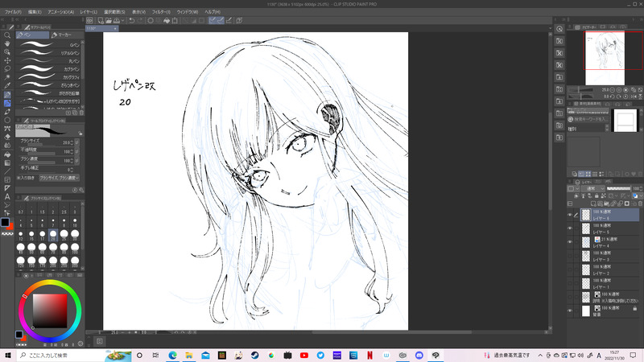Click the Save icon in command bar
This screenshot has height=362, width=644.
tap(117, 21)
